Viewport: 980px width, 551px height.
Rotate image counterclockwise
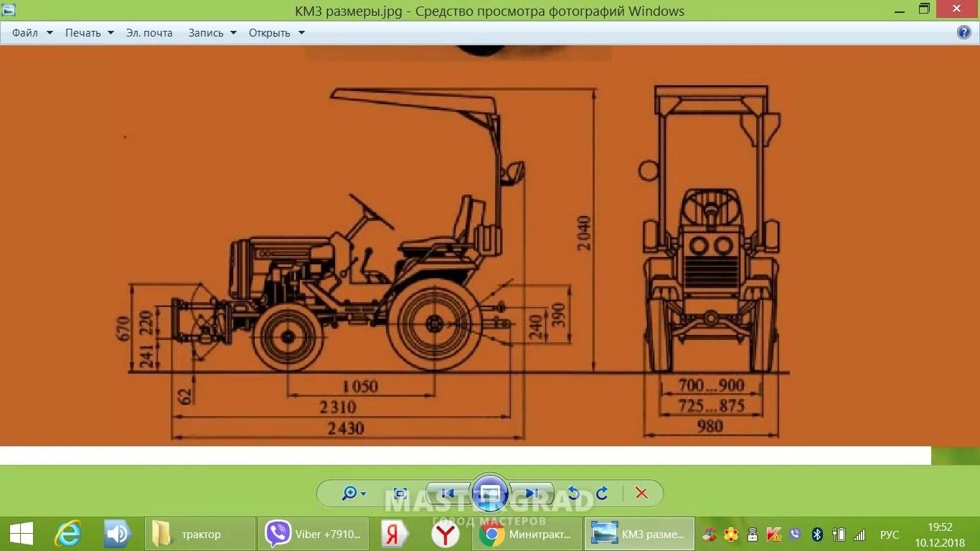coord(573,493)
